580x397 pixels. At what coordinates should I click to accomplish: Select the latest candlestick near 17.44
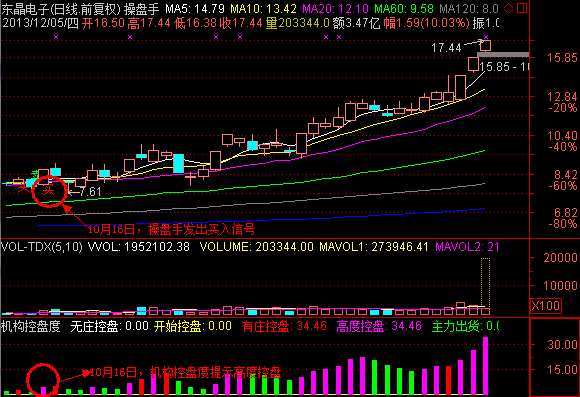point(486,45)
